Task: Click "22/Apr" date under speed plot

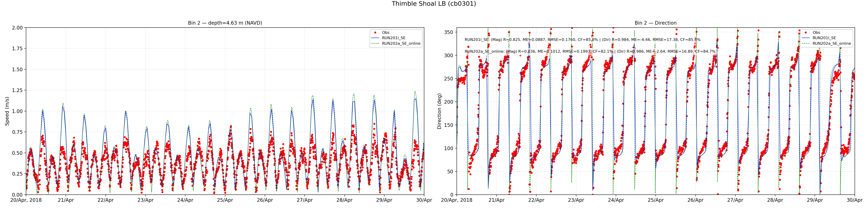Action: tap(106, 200)
